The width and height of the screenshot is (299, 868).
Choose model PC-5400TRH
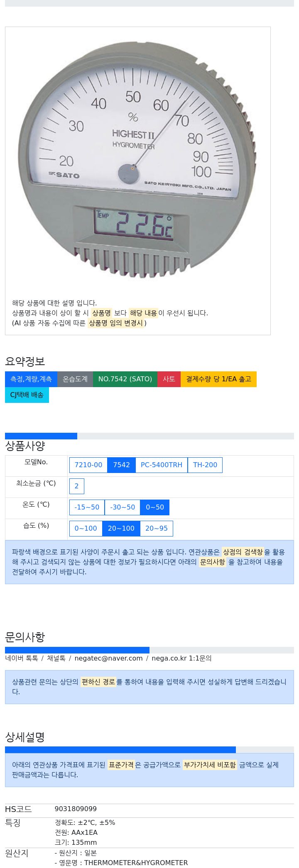tap(162, 465)
